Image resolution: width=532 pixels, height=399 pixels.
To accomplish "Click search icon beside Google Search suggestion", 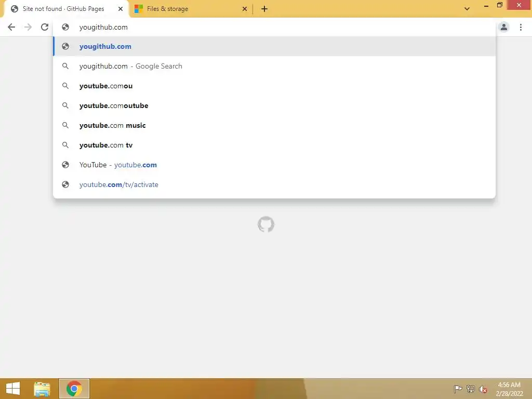I will [65, 66].
